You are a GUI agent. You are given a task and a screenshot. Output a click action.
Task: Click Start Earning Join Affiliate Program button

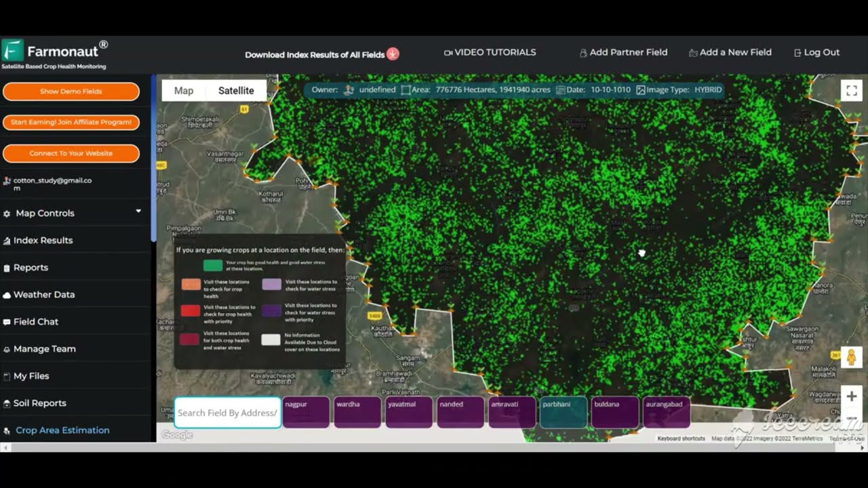(71, 122)
